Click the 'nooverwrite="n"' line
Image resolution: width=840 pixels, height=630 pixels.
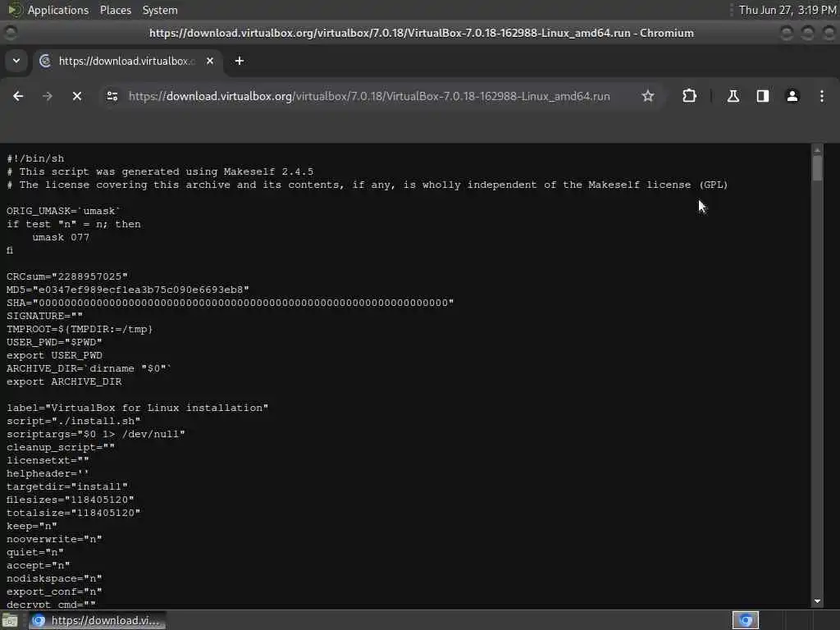[x=54, y=539]
